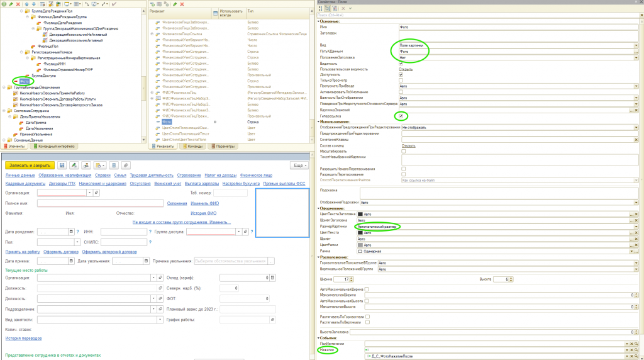
Task: Select Фото element in elements tree
Action: [25, 81]
